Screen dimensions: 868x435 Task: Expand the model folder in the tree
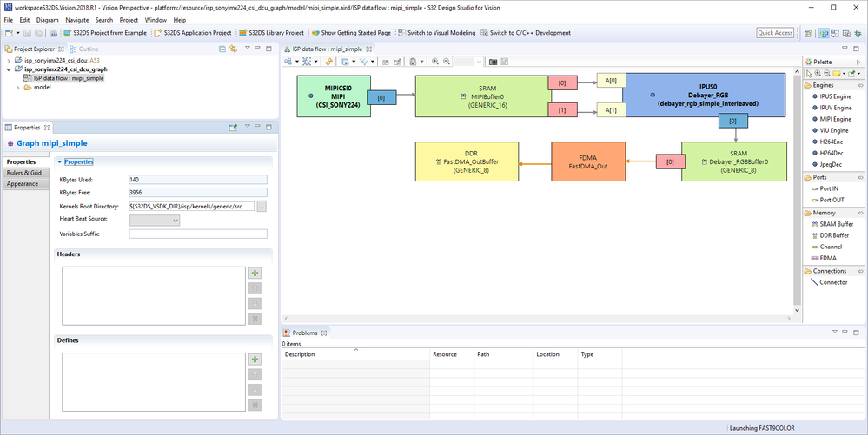[x=18, y=88]
